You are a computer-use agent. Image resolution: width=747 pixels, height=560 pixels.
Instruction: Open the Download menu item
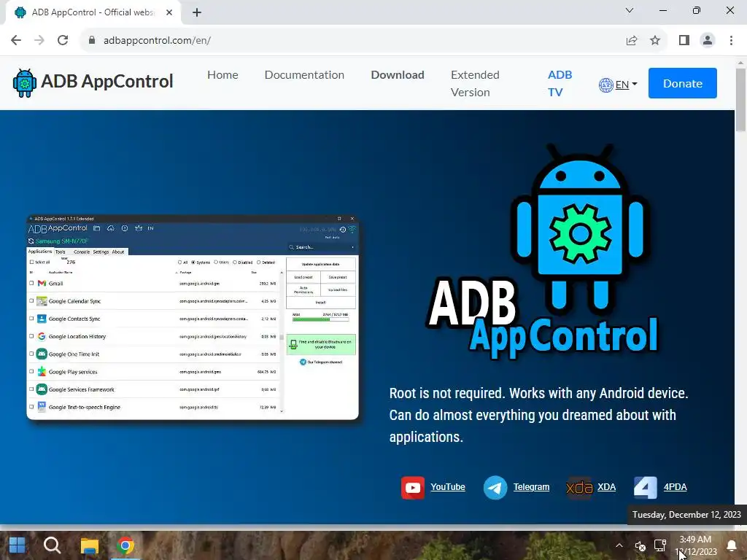pyautogui.click(x=398, y=75)
